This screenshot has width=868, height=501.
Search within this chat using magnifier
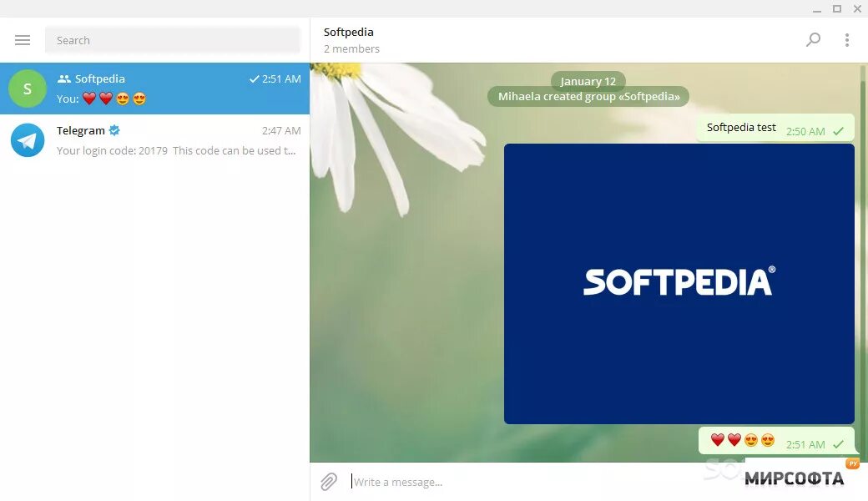813,40
